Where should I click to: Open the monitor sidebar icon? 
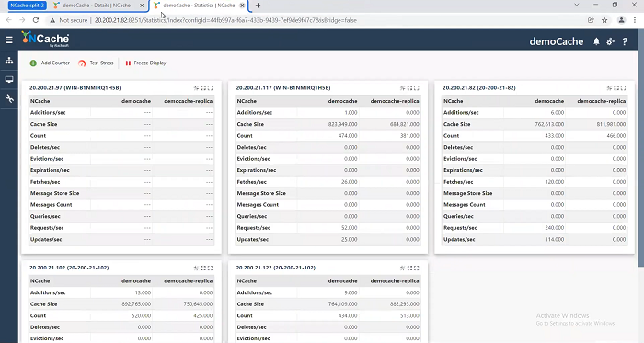(x=9, y=80)
